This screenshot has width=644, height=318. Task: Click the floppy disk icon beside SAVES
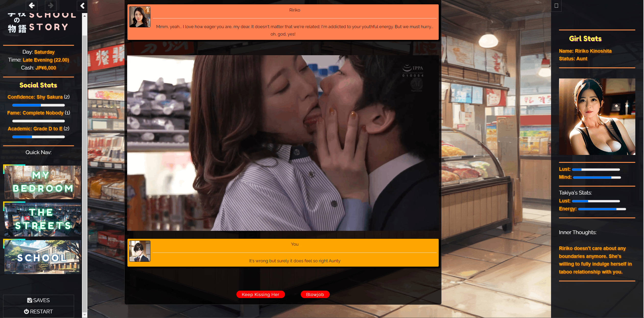tap(30, 300)
